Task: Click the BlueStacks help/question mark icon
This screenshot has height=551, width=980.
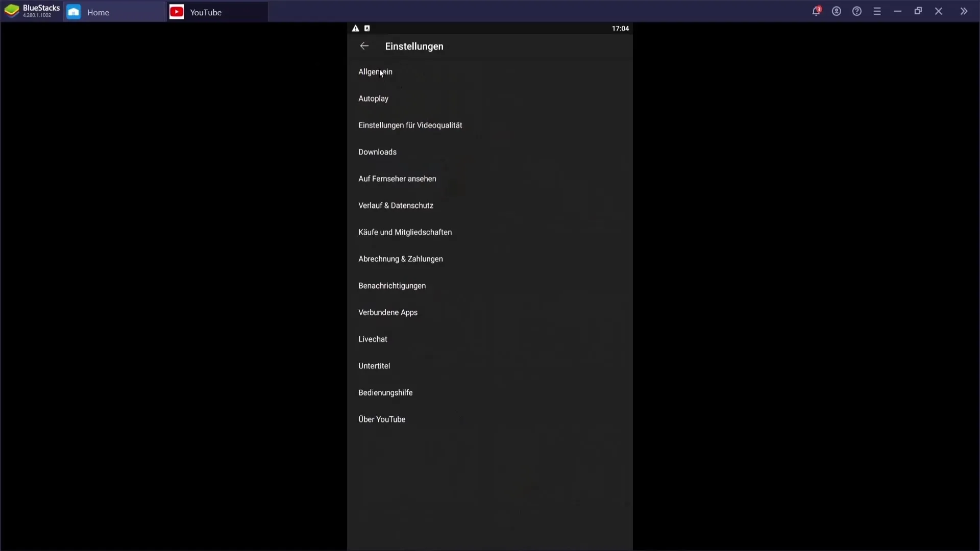Action: pyautogui.click(x=857, y=11)
